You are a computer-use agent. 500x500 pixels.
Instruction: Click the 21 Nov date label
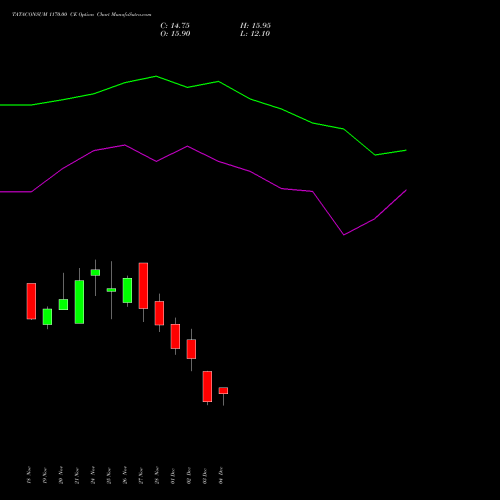pos(77,475)
